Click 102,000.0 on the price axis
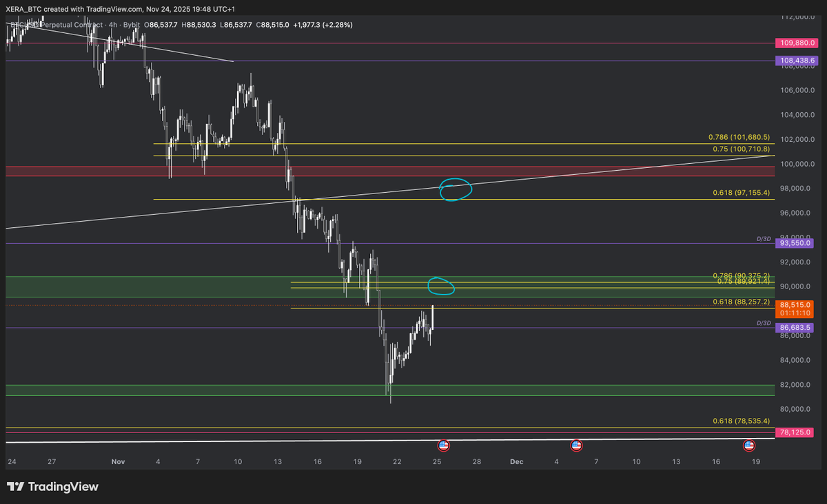The image size is (827, 504). [796, 139]
